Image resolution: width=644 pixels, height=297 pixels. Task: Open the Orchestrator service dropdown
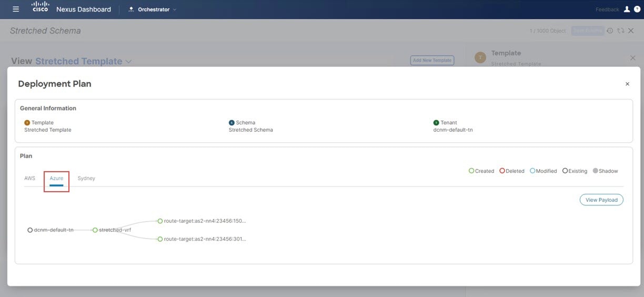153,9
